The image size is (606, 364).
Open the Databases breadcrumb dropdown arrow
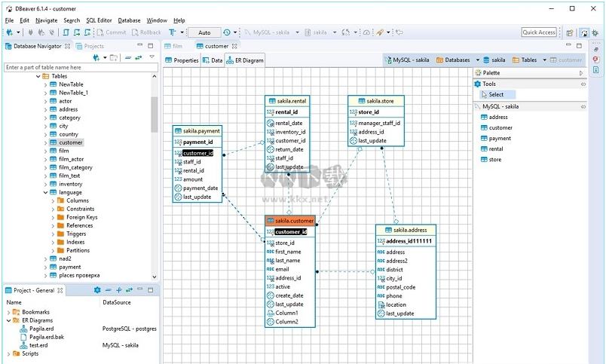[x=477, y=60]
